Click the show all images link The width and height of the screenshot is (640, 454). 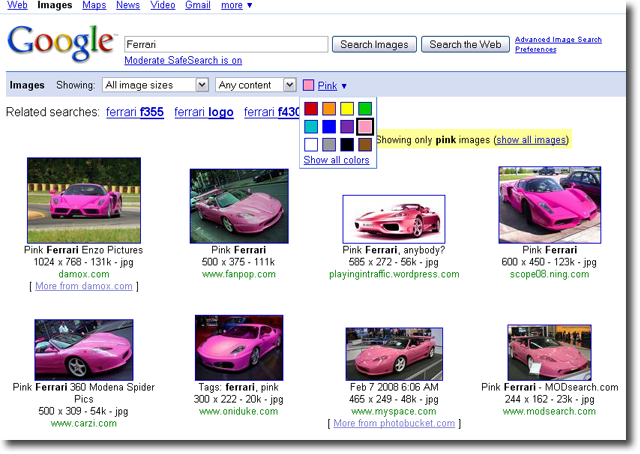coord(531,140)
